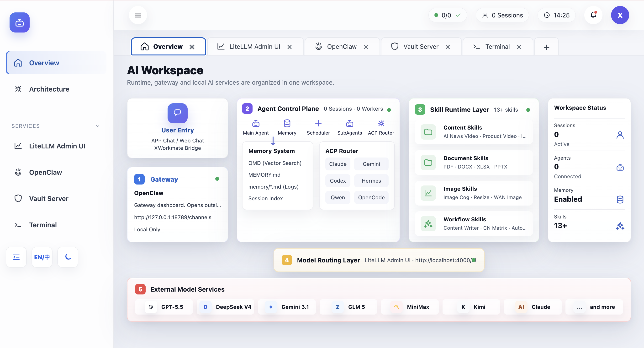
Task: Select the ACP Router icon
Action: coord(381,123)
